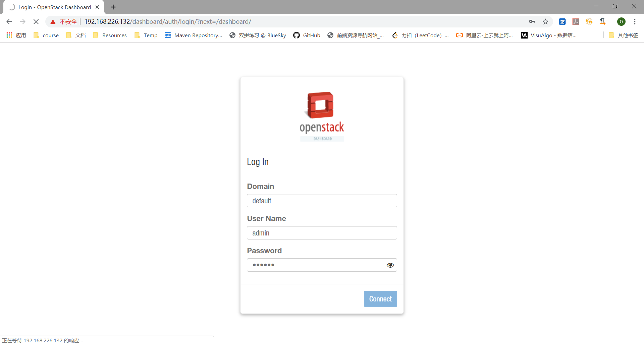The image size is (644, 345).
Task: Open the blue Z extension
Action: click(x=562, y=22)
